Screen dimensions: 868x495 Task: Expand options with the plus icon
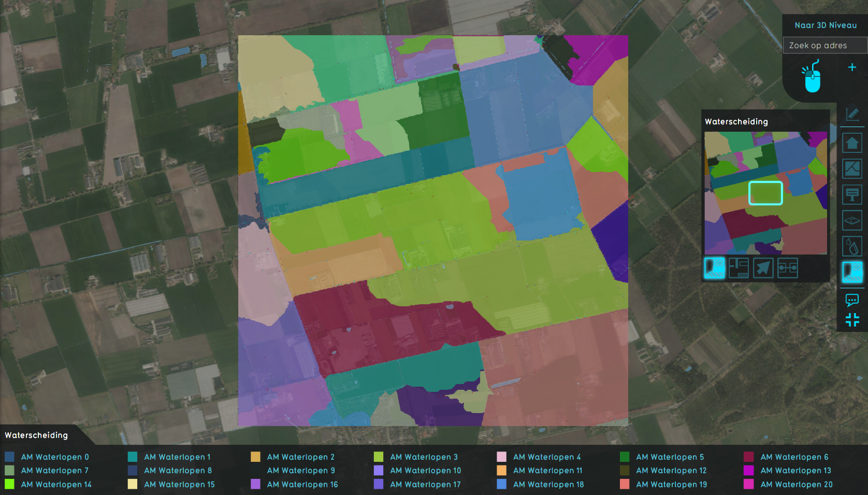(x=852, y=67)
